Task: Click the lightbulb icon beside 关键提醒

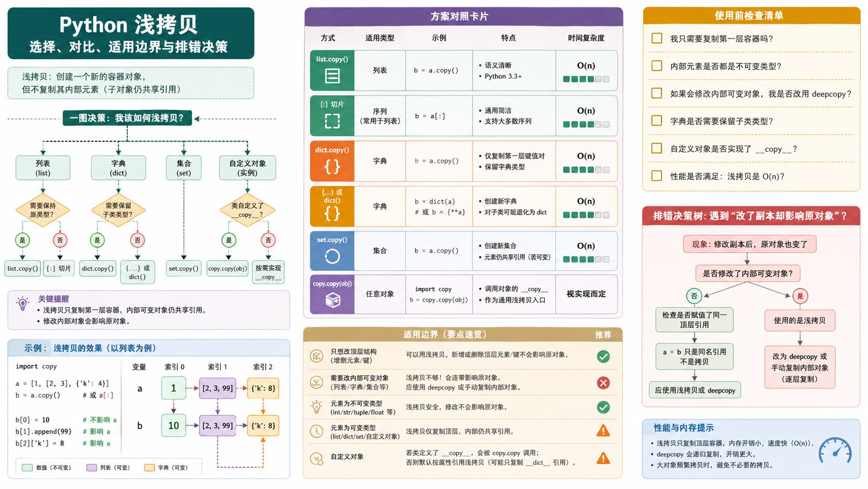Action: [x=23, y=304]
